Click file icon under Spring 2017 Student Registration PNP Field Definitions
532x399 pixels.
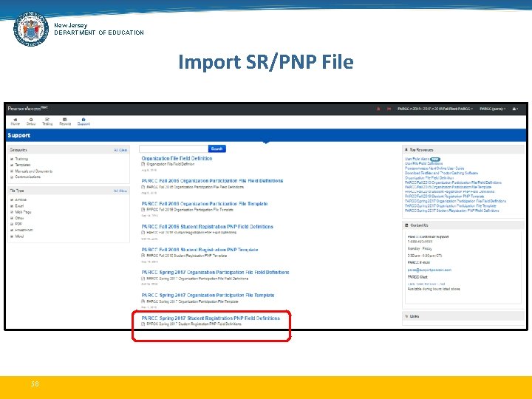[x=143, y=324]
